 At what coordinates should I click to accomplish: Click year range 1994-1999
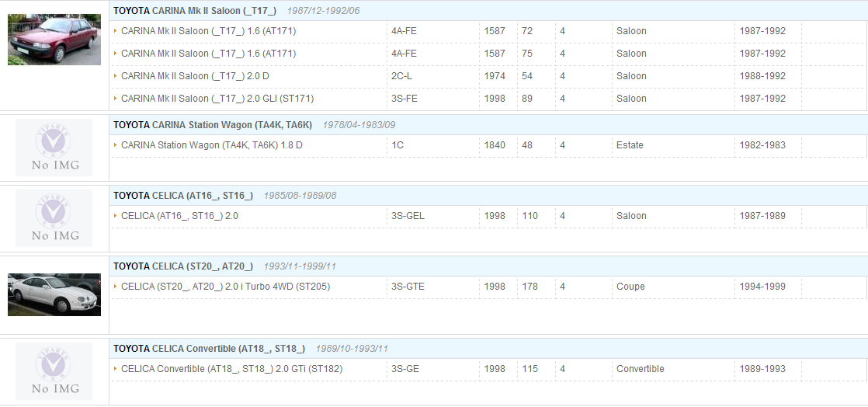pyautogui.click(x=762, y=287)
